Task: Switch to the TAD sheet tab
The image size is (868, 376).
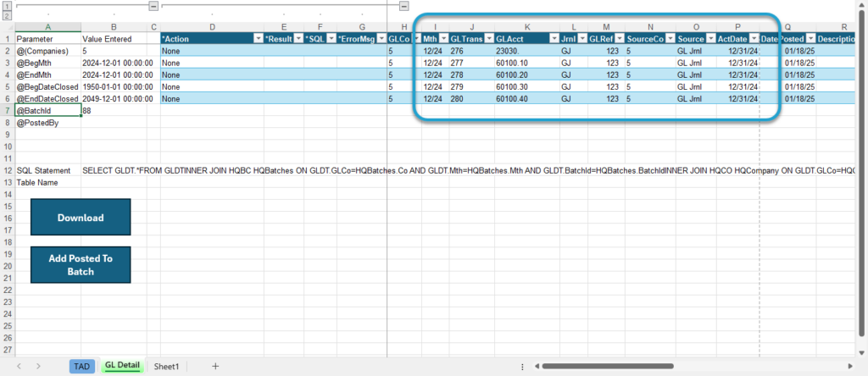Action: 82,366
